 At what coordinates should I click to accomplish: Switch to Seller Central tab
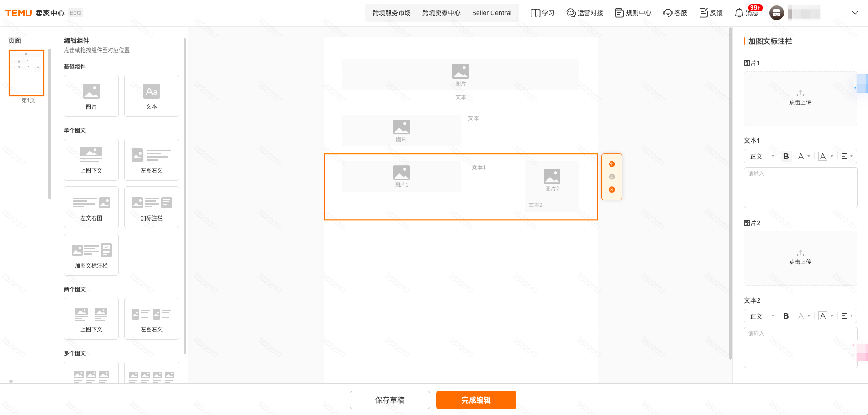point(491,13)
